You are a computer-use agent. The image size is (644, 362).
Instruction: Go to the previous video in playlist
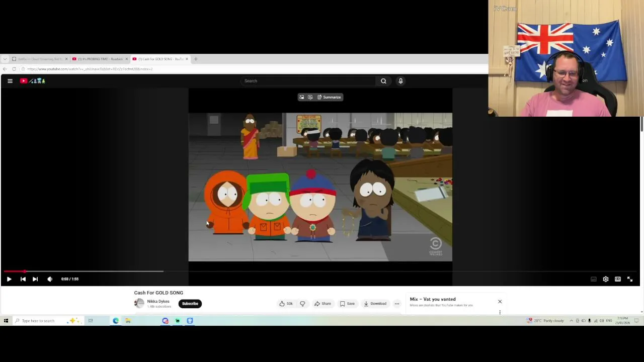(23, 279)
